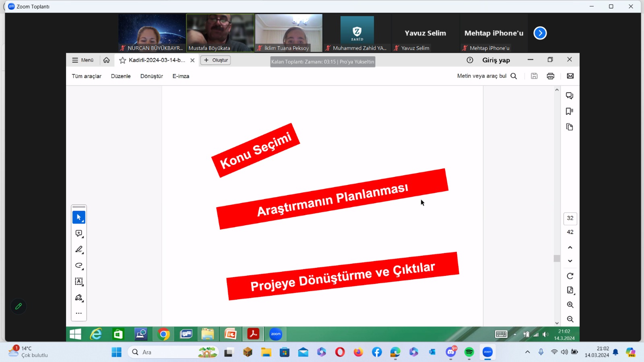
Task: Click the vertical scrollbar thumb
Action: pos(557,258)
